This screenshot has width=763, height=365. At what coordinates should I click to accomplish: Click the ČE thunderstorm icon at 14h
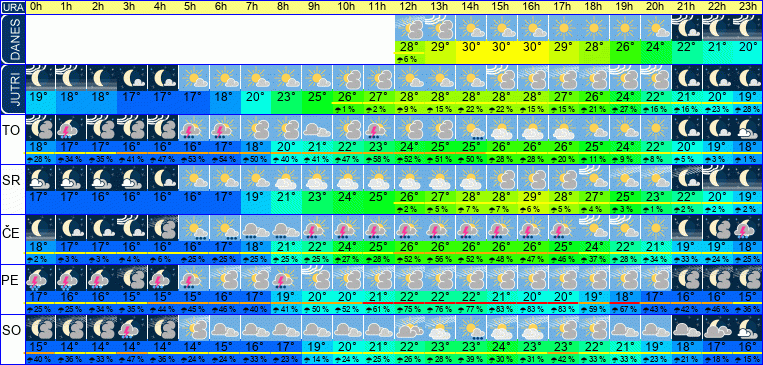(x=471, y=228)
